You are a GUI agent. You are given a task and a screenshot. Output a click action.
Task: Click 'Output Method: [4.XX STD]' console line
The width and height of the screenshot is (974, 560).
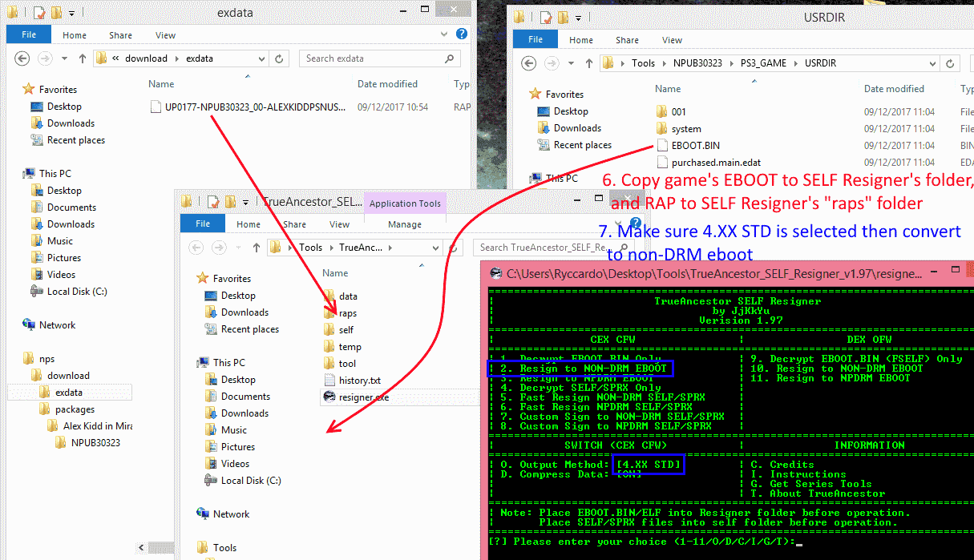[x=590, y=465]
